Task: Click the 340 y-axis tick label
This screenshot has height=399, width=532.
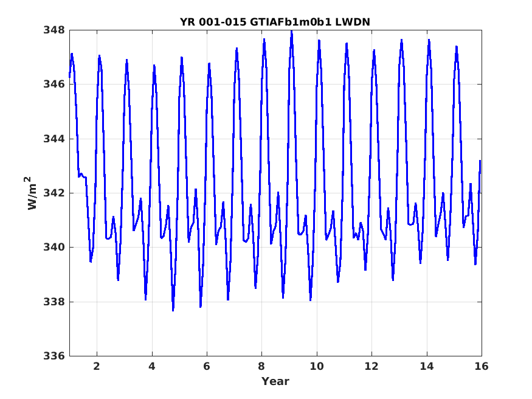Action: [54, 248]
